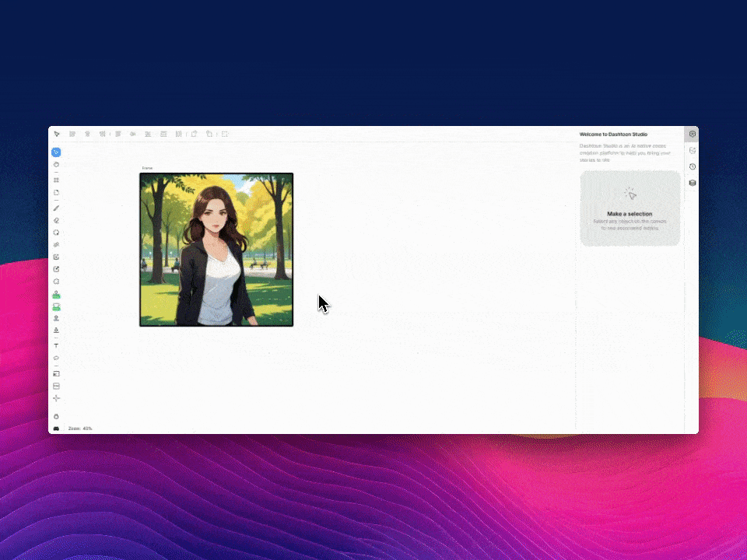
Task: Add a speech bubble with the bubble tool
Action: point(56,358)
